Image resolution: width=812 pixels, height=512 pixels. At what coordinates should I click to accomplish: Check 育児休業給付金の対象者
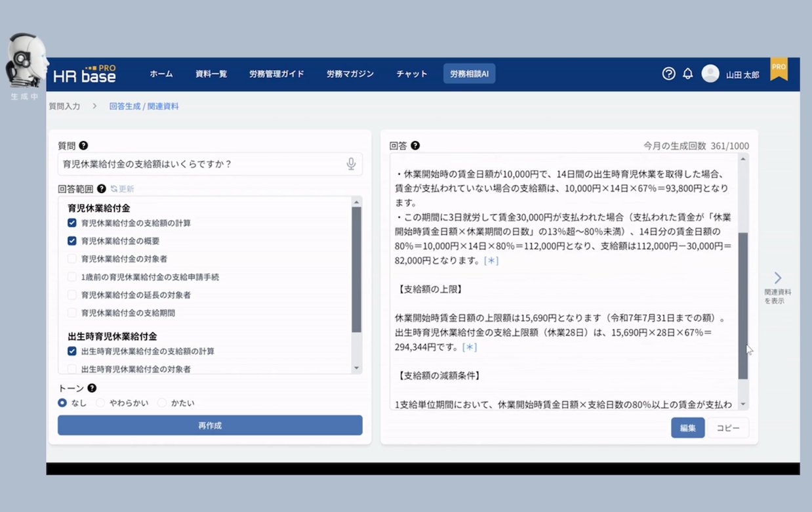tap(72, 259)
